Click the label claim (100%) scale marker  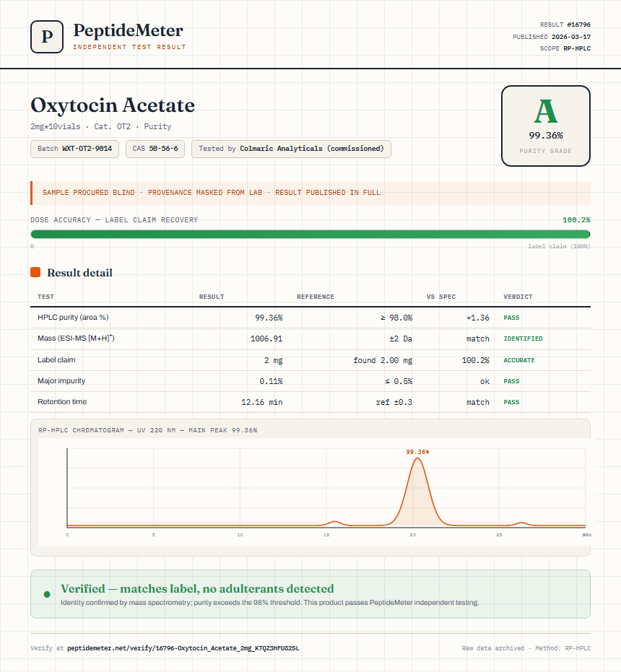coord(559,246)
